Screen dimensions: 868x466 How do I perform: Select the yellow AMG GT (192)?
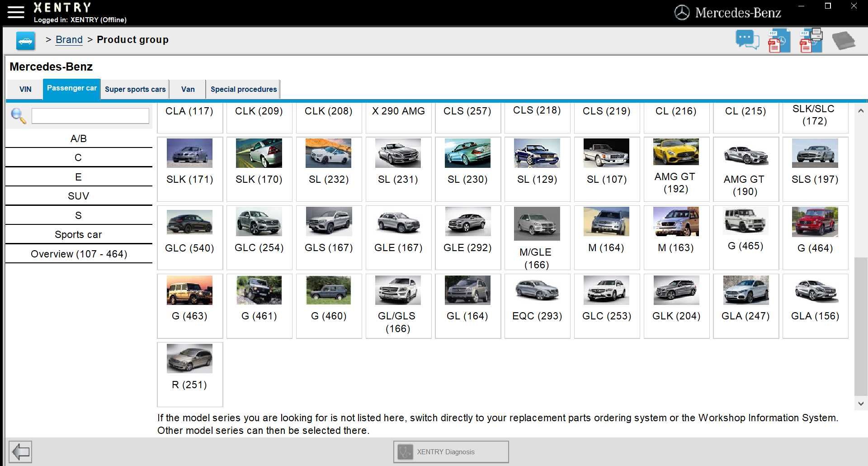point(676,169)
